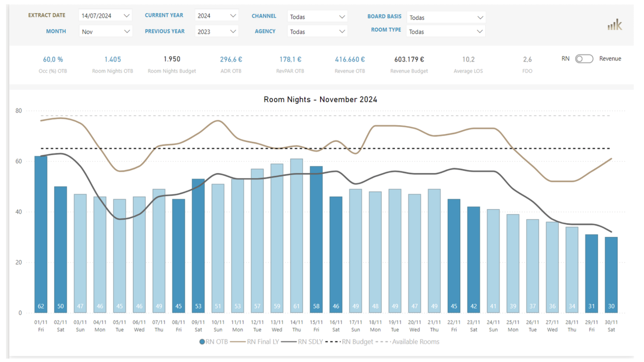Click the 11/11 Mon axis label

click(x=238, y=326)
